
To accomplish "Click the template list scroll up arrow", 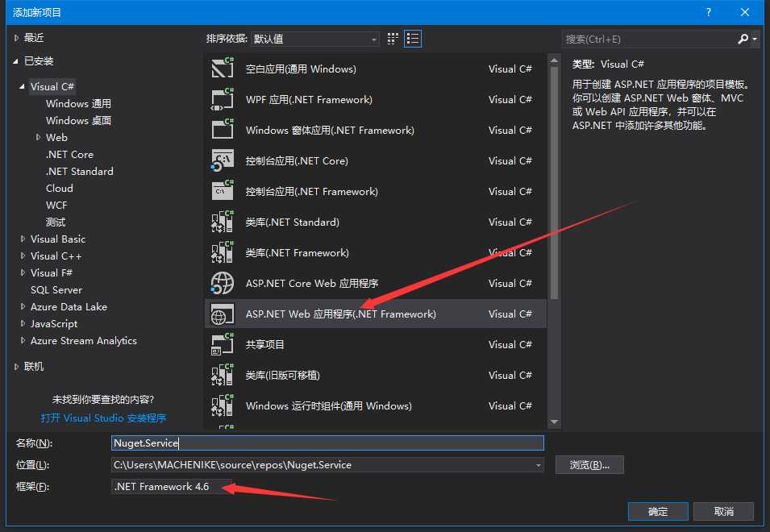I will pyautogui.click(x=555, y=60).
